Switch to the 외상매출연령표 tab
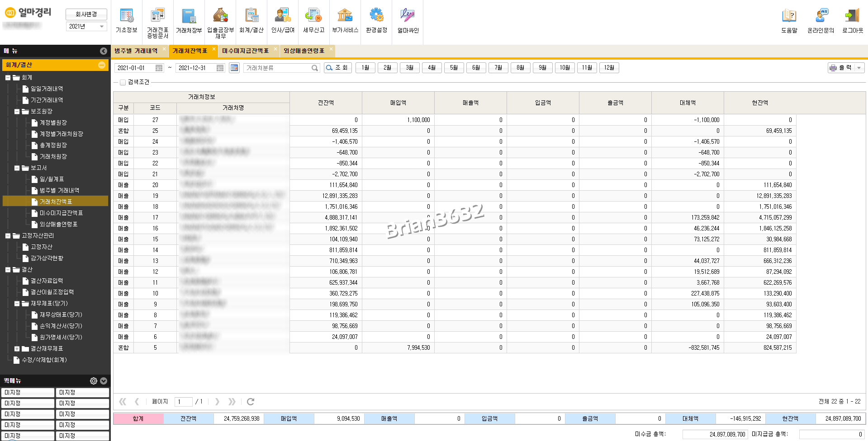 point(304,51)
